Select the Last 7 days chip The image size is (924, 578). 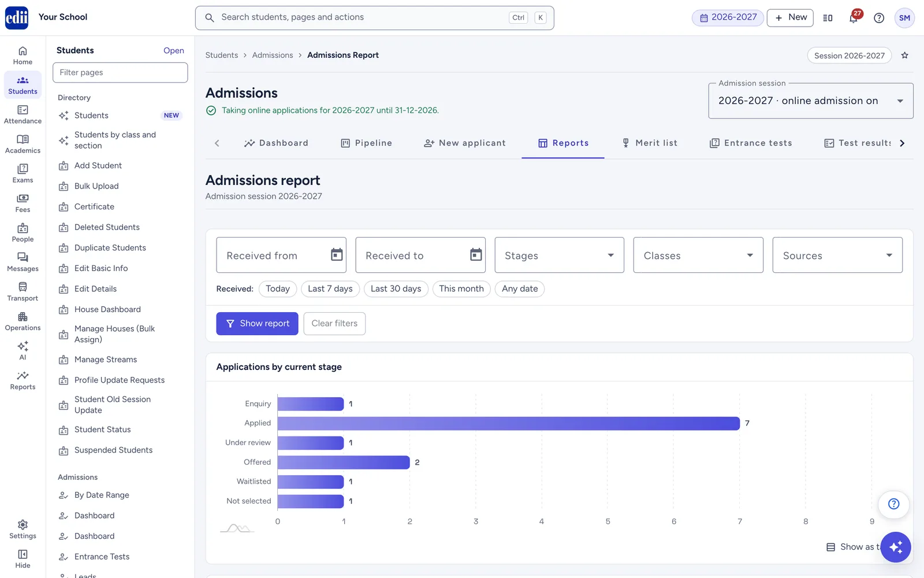coord(330,289)
